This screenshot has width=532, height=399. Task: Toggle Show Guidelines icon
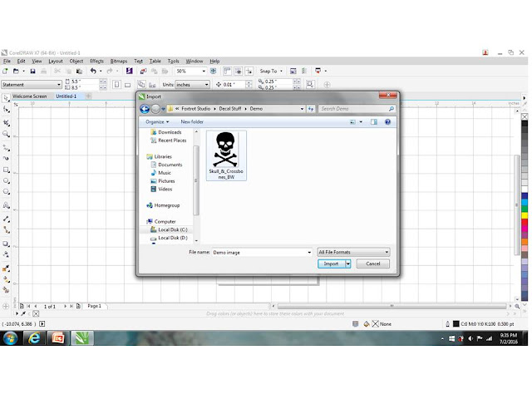tap(249, 71)
